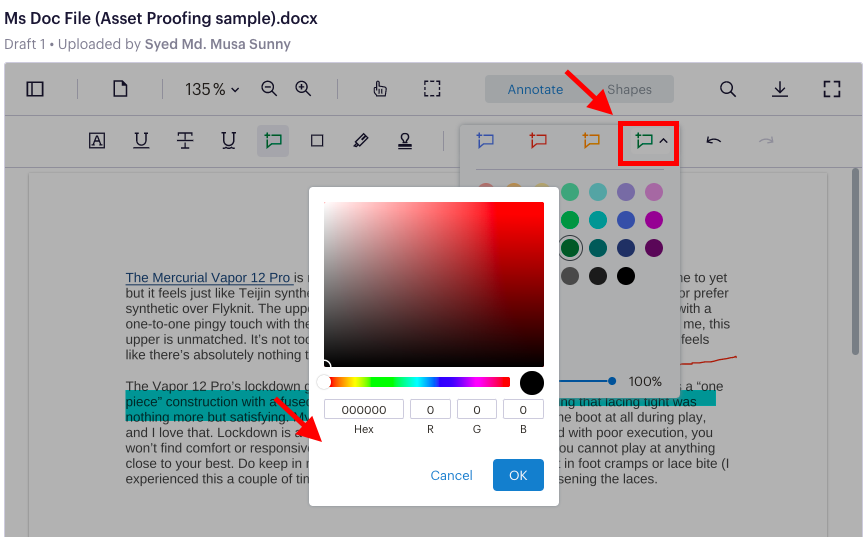Screen dimensions: 864x537
Task: Click the redo arrow
Action: 766,140
